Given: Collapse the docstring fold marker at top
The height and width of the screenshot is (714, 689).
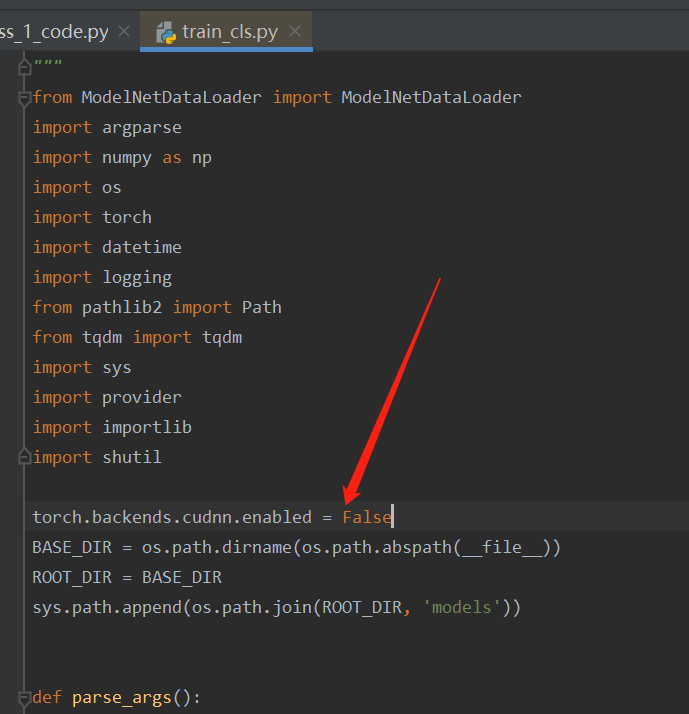Looking at the screenshot, I should (25, 68).
